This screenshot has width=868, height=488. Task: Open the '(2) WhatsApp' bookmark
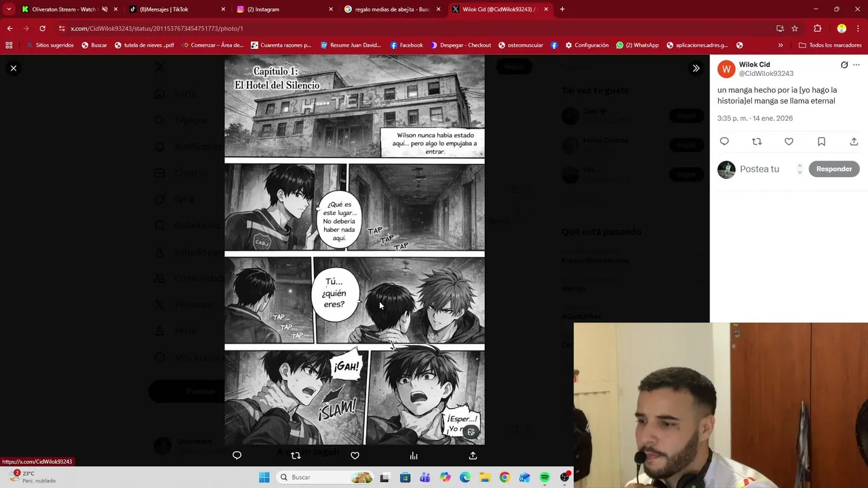tap(637, 45)
